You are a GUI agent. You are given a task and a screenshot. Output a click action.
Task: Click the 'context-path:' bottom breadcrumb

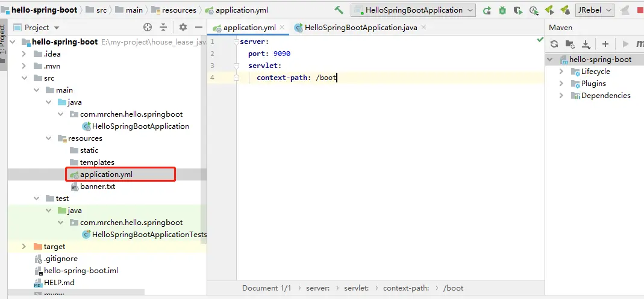pos(406,288)
